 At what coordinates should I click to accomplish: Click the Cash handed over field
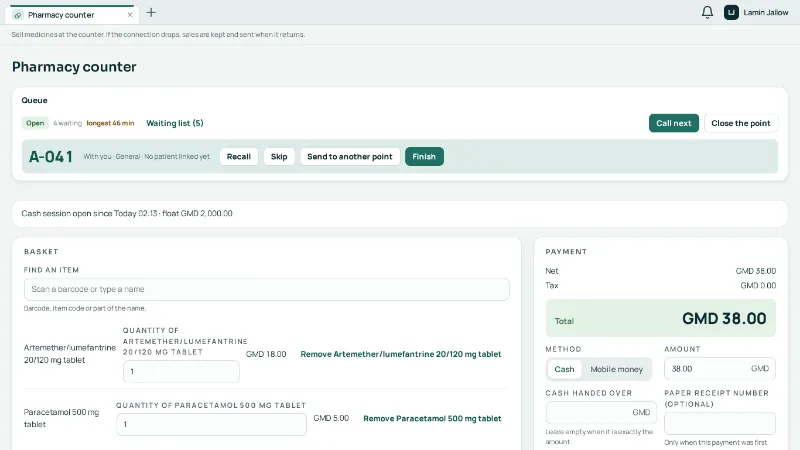(x=601, y=412)
